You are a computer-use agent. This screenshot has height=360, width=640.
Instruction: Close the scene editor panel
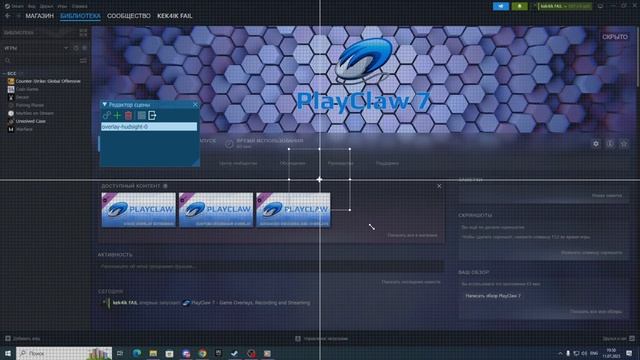tap(195, 105)
